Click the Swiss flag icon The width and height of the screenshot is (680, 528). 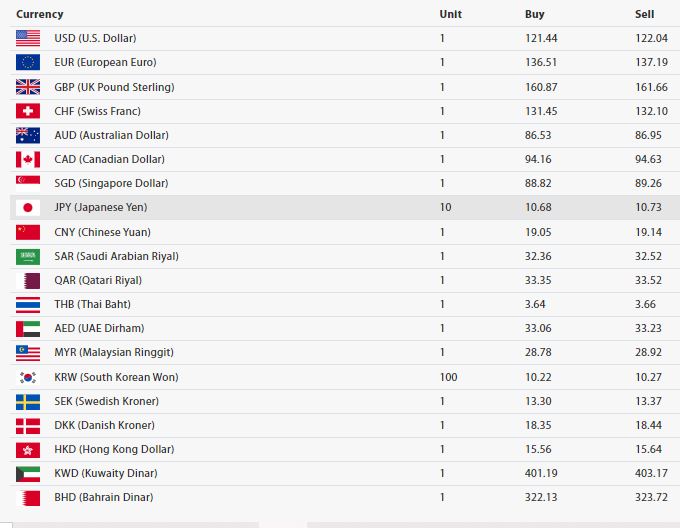point(28,111)
